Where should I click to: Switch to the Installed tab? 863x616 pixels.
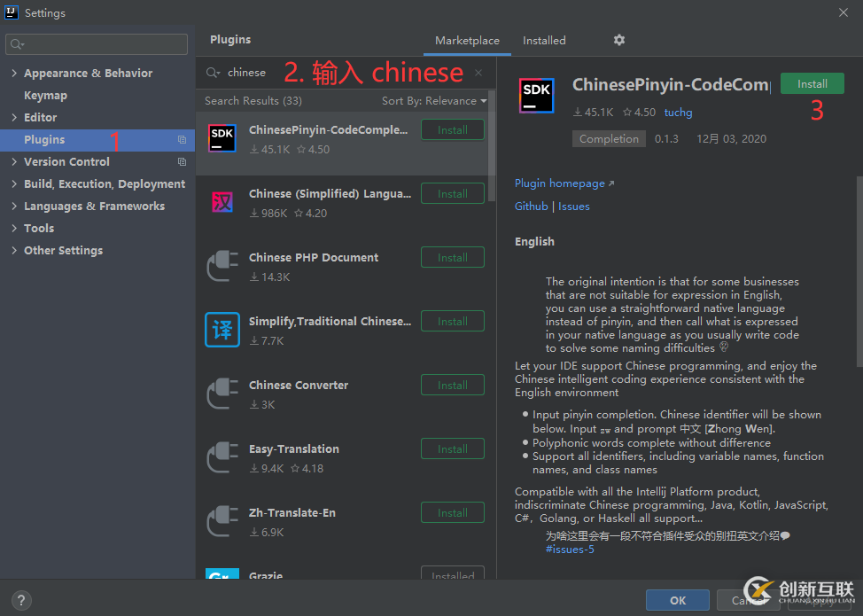click(x=544, y=41)
